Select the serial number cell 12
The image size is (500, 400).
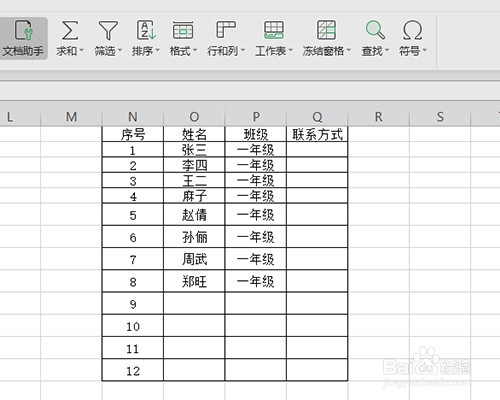pos(133,370)
